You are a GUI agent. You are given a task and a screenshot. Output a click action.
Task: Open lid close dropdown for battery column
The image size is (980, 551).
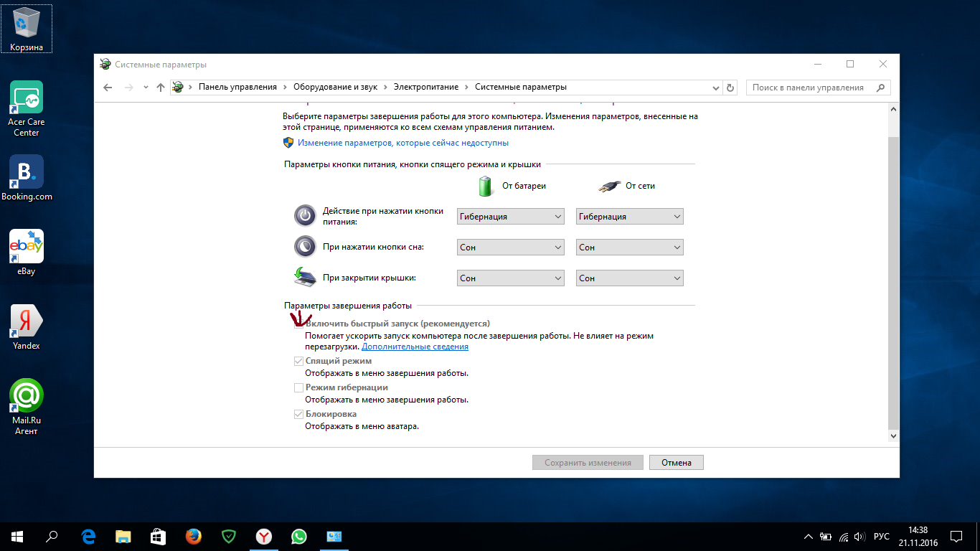(511, 278)
